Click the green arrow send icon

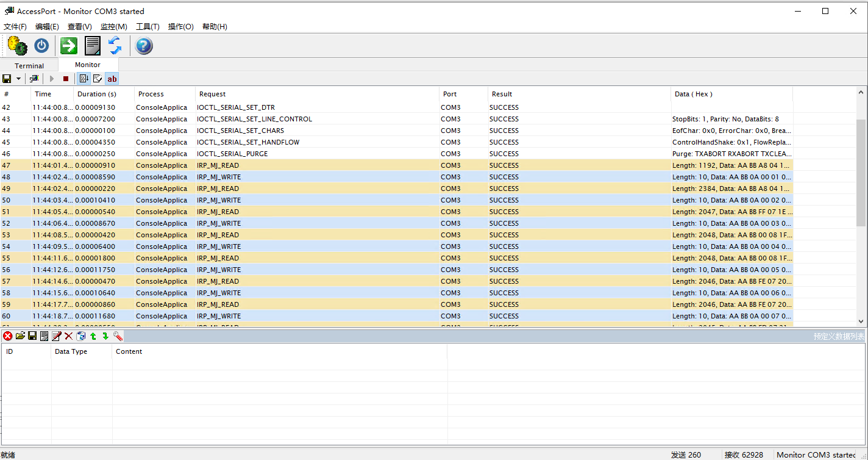pyautogui.click(x=69, y=46)
